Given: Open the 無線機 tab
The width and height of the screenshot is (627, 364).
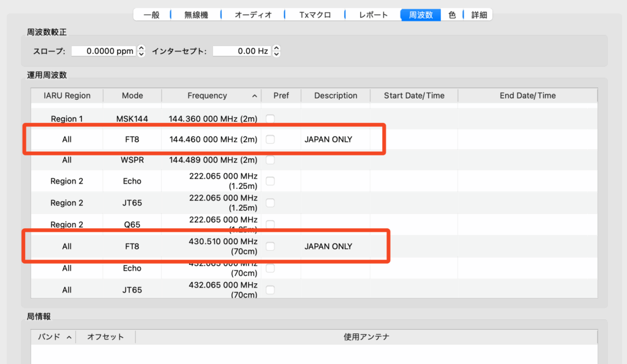Looking at the screenshot, I should pos(196,15).
